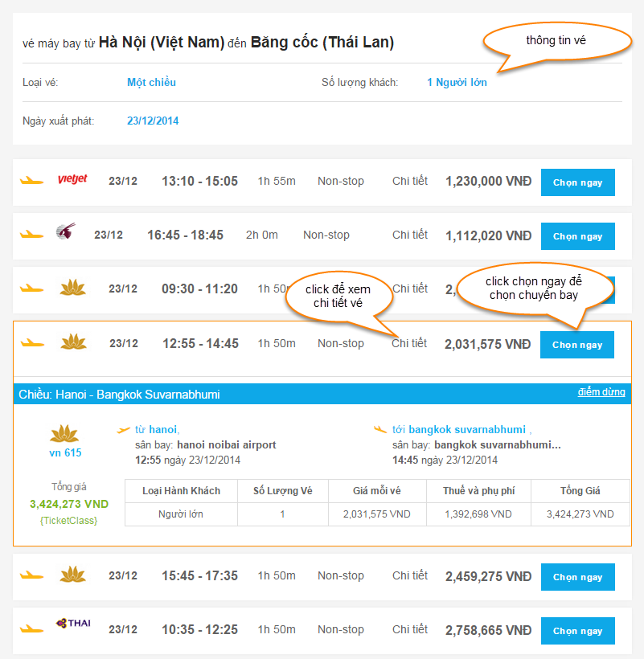644x659 pixels.
Task: Click the Thai Airways logo
Action: click(73, 624)
